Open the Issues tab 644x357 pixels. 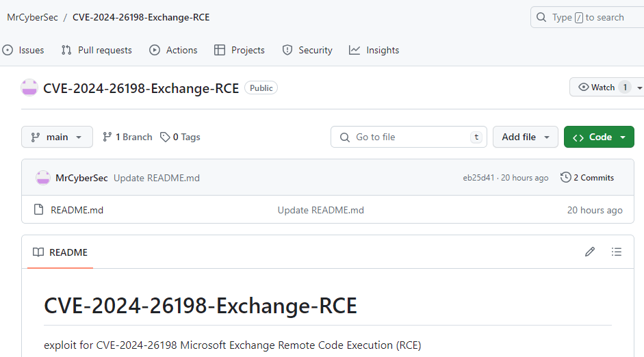(x=23, y=50)
